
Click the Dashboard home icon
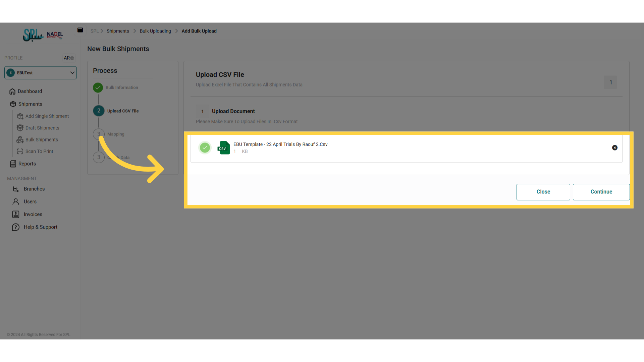coord(12,92)
